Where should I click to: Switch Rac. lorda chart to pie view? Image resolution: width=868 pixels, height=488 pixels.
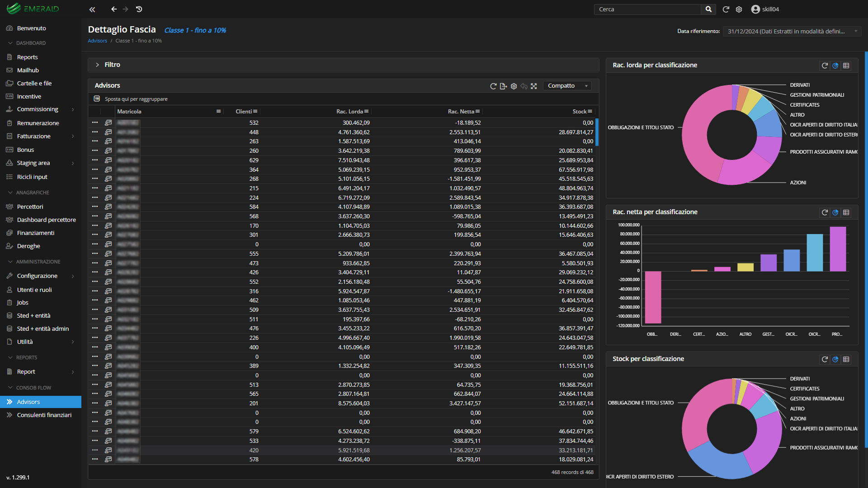point(835,66)
